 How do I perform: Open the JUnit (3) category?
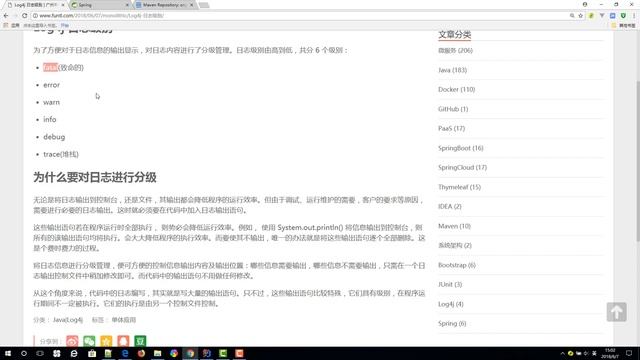coord(450,284)
